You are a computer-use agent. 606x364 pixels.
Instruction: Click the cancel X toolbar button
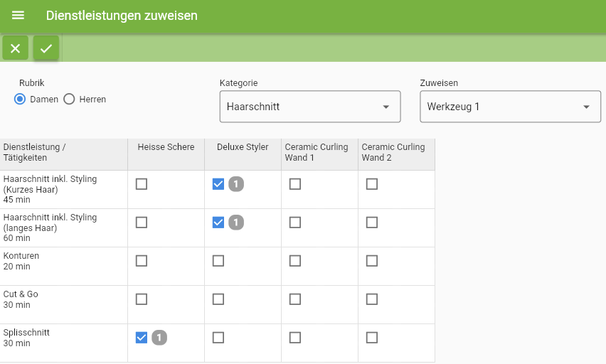point(16,48)
